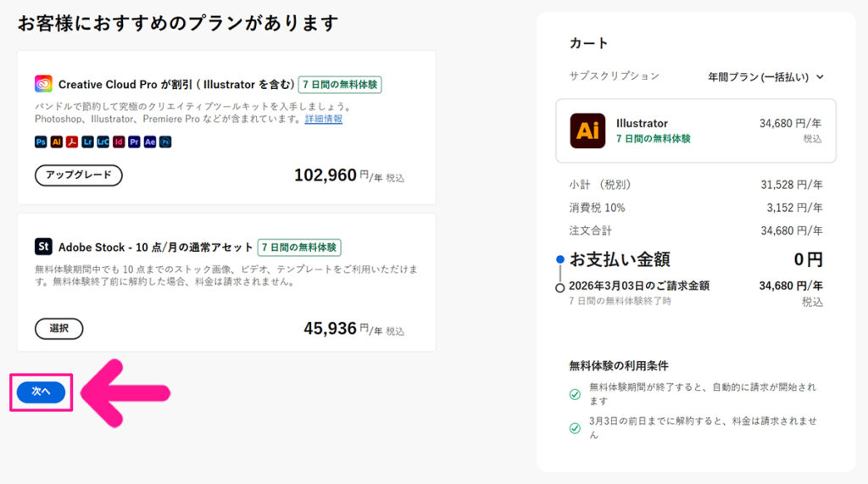Click the 無料体験の利用条件 heading
868x484 pixels.
point(619,365)
